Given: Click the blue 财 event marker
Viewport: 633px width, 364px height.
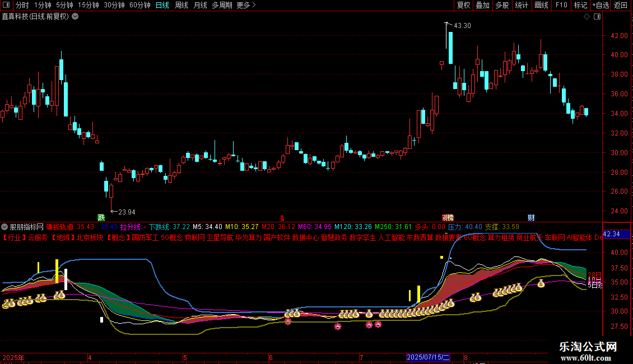Looking at the screenshot, I should point(531,217).
